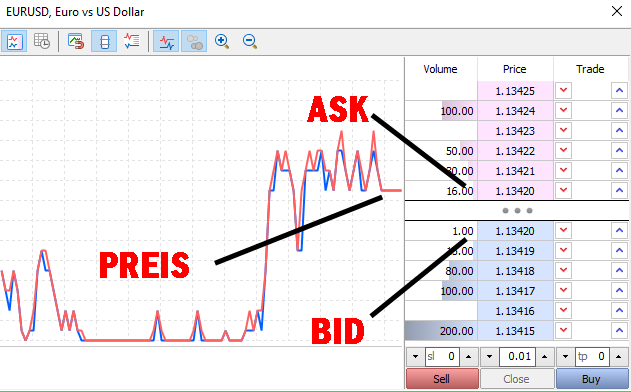631x392 pixels.
Task: Select ask price 1.13424 cell
Action: coord(516,111)
